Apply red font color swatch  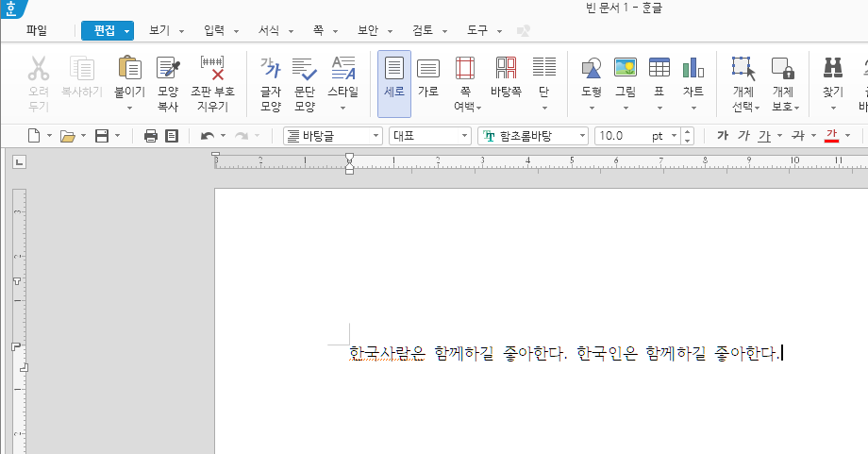(x=831, y=136)
